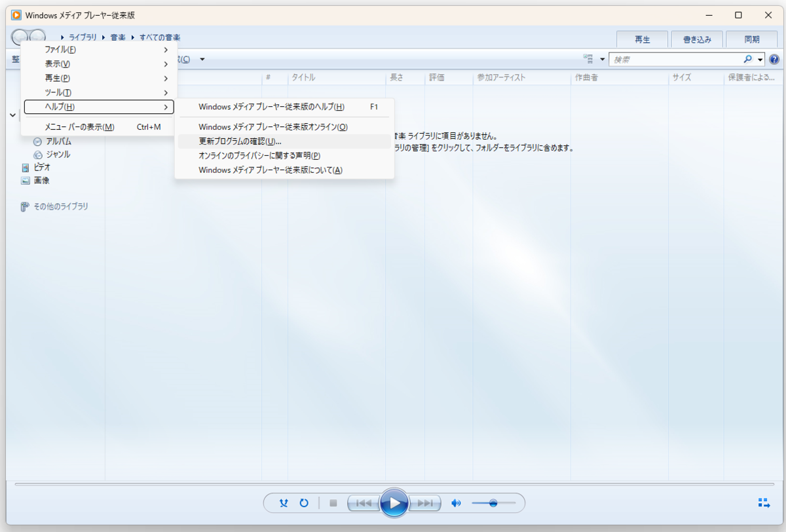
Task: Switch to the 再生 tab
Action: click(x=643, y=39)
